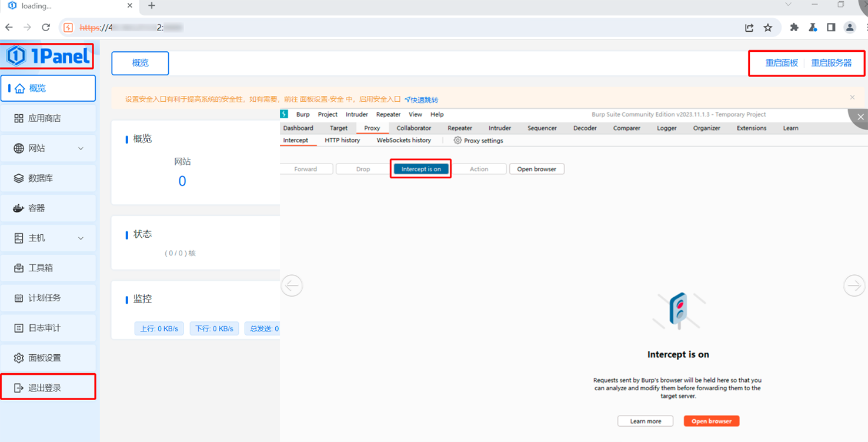Open Burp's Help menu
The width and height of the screenshot is (868, 442).
coord(437,115)
